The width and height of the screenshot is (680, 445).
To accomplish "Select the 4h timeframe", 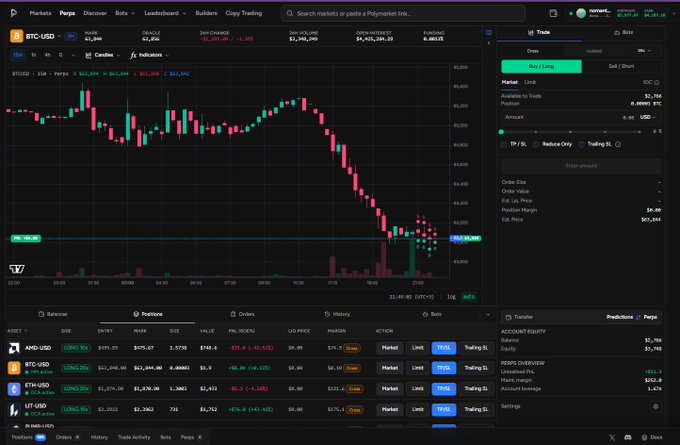I will (47, 55).
